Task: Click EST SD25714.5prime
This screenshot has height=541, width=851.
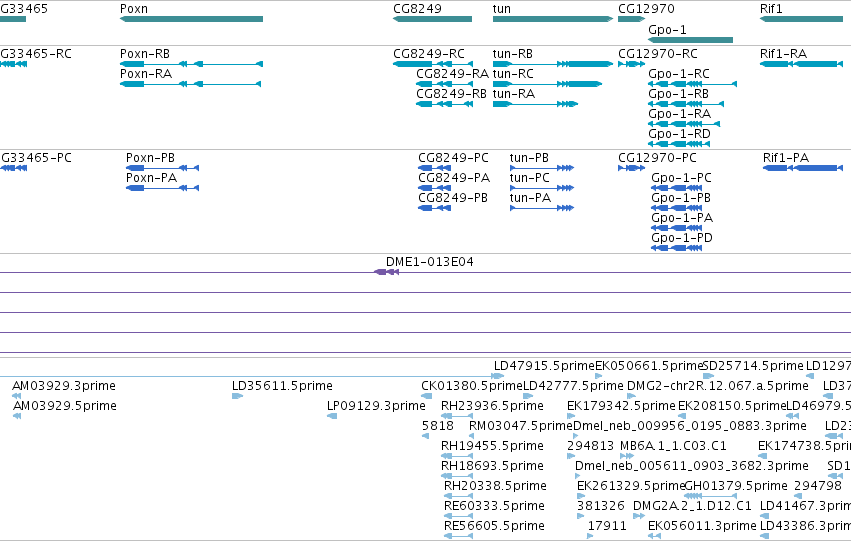Action: click(x=708, y=376)
